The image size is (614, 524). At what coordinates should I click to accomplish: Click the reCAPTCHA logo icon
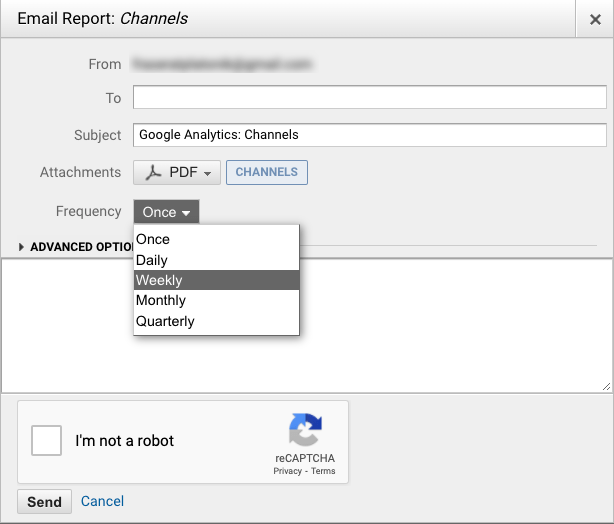(305, 430)
